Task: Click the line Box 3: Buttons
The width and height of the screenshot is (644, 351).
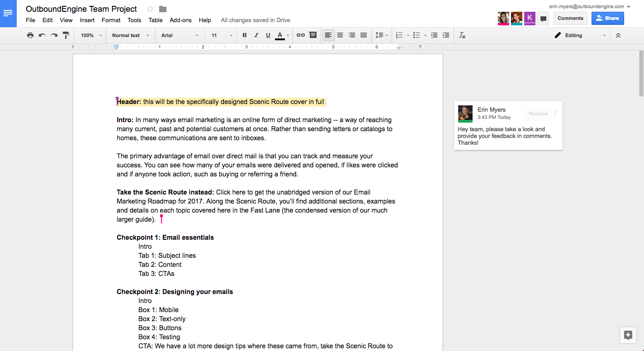Action: coord(160,328)
